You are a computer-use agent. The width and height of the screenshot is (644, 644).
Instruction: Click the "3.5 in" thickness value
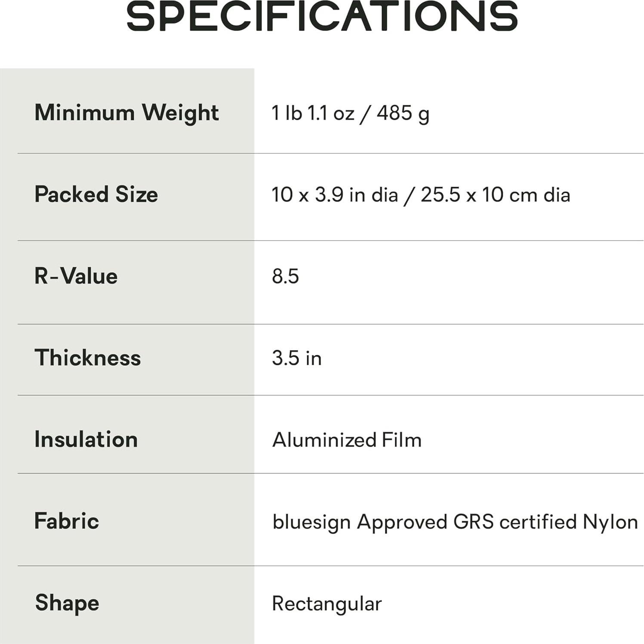click(297, 358)
